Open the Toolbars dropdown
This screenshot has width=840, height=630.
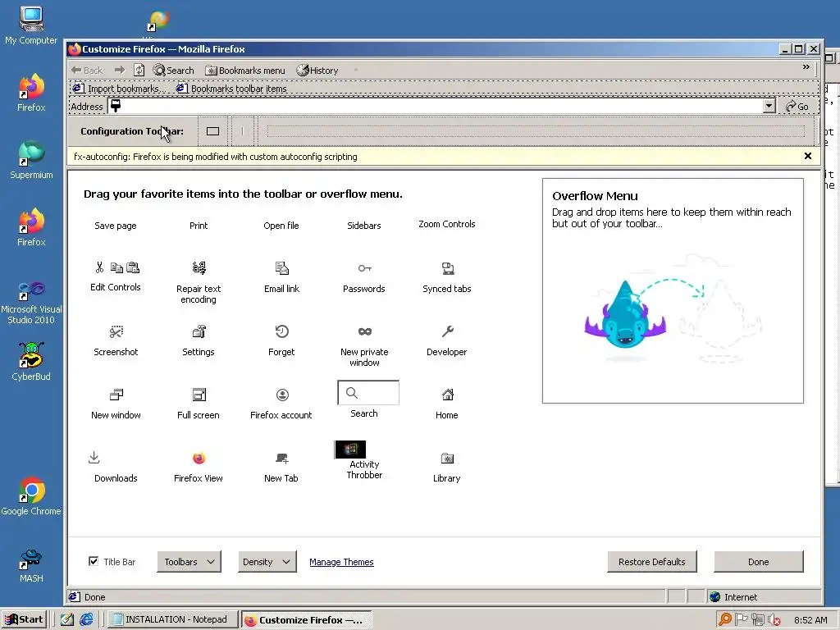click(189, 562)
